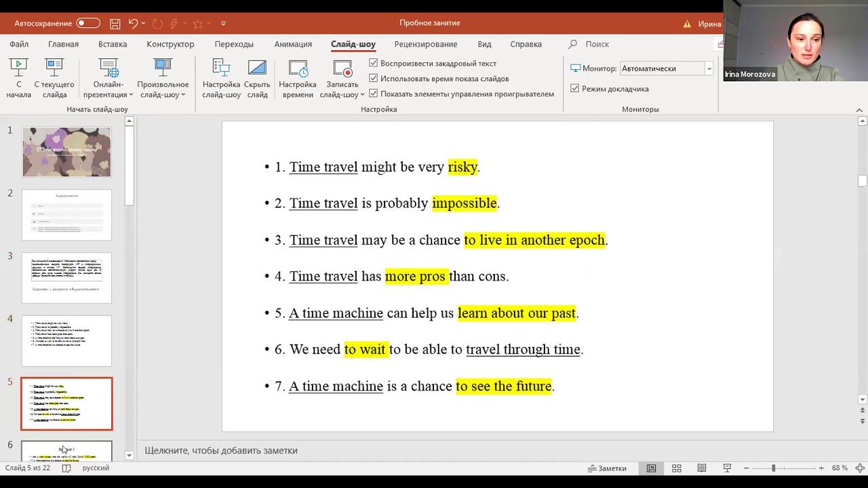Click Записать слайд-шоу record icon
The width and height of the screenshot is (868, 488).
pyautogui.click(x=342, y=69)
